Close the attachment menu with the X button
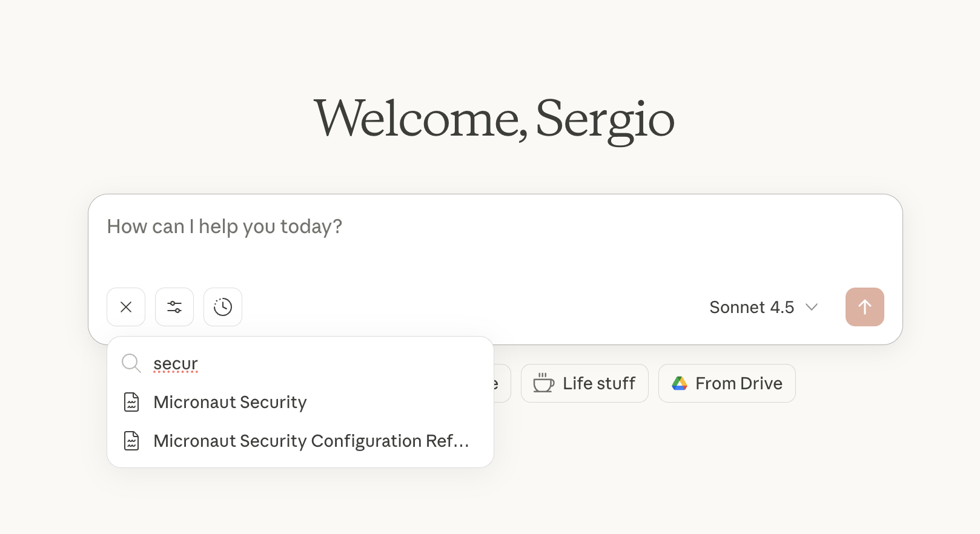The image size is (980, 534). (126, 307)
